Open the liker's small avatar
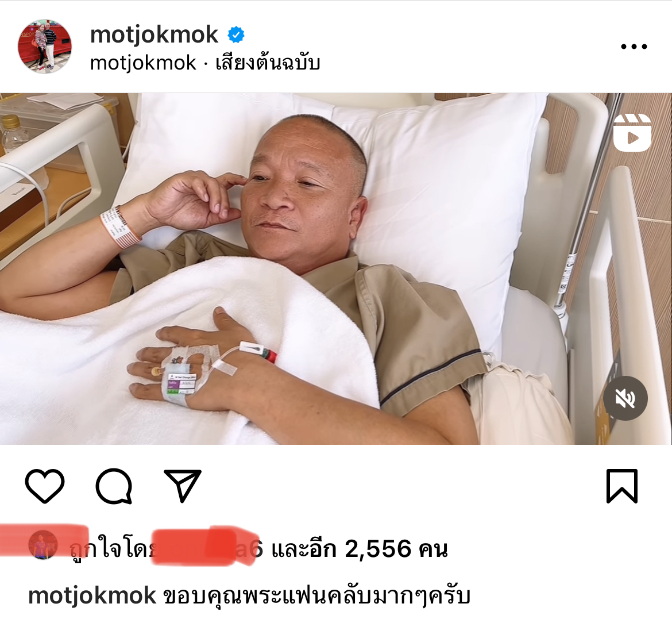The height and width of the screenshot is (619, 672). pos(43,545)
